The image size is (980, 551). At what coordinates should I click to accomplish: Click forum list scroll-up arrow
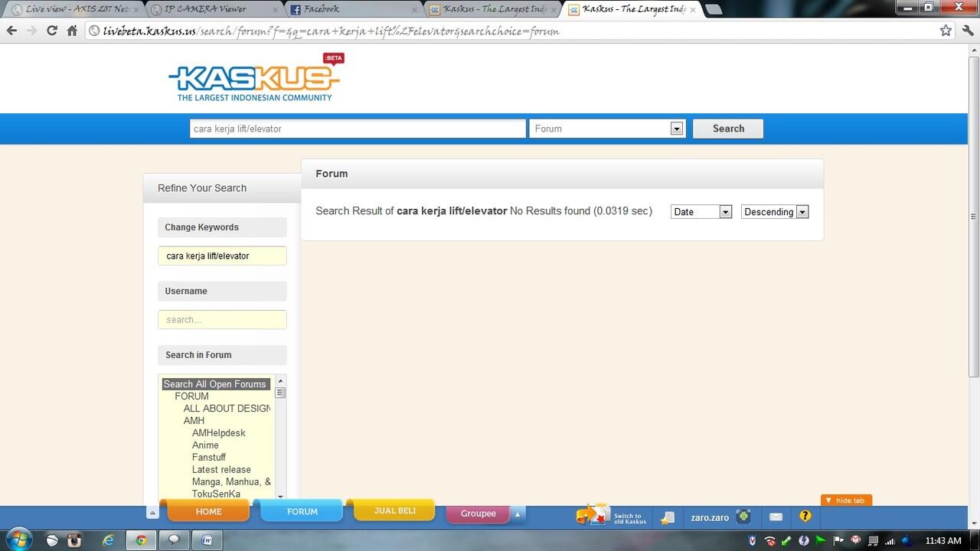click(x=280, y=380)
